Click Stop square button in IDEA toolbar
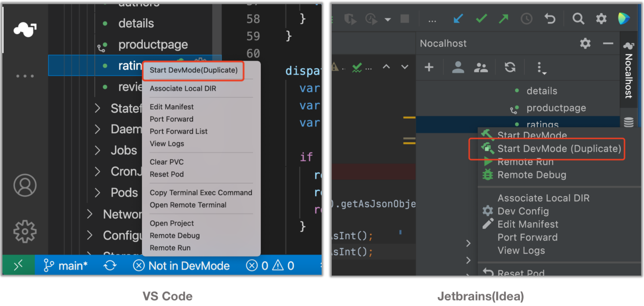The width and height of the screenshot is (644, 306). point(405,19)
